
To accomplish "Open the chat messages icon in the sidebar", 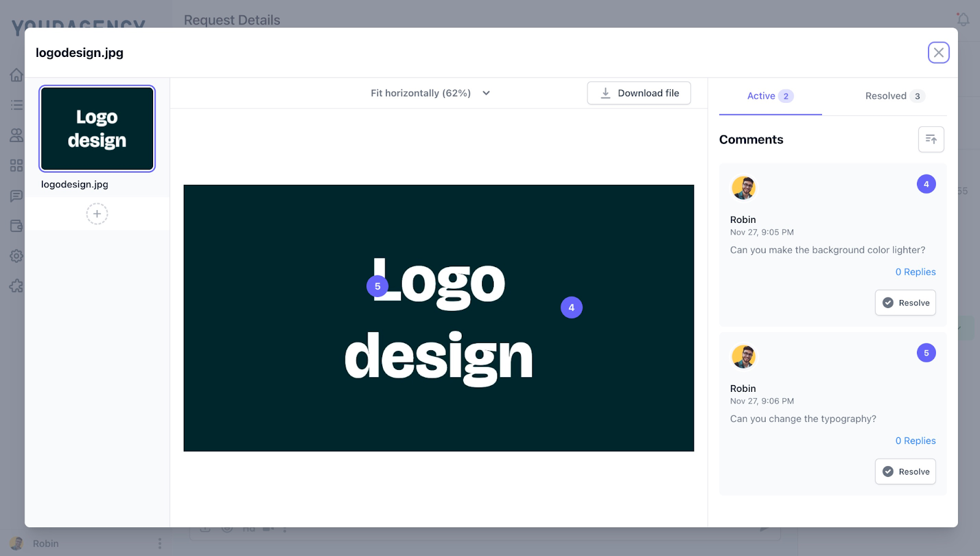I will [x=17, y=195].
